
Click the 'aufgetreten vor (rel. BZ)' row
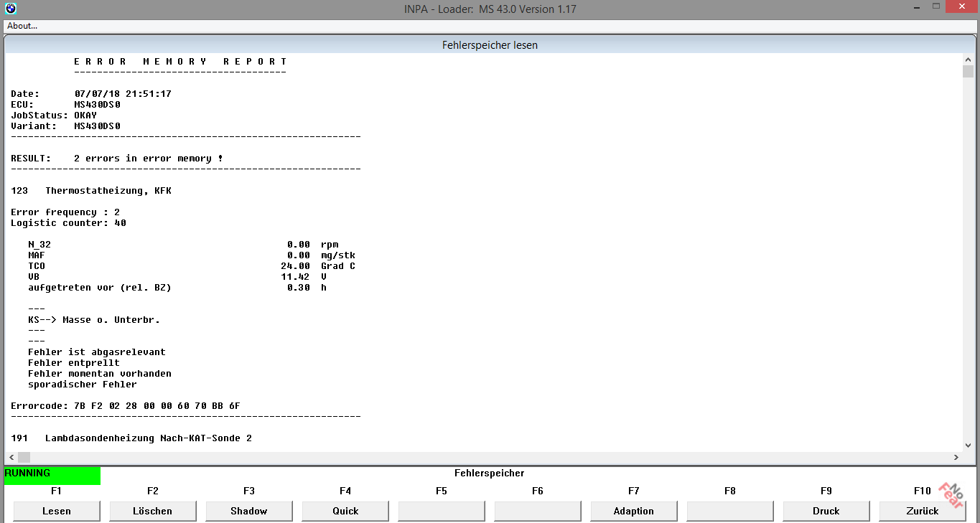(x=177, y=288)
